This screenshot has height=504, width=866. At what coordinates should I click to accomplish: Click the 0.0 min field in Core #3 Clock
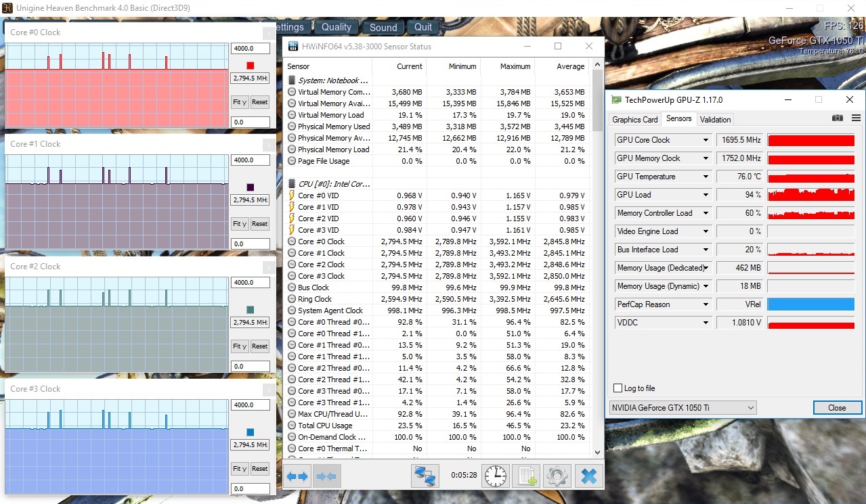(250, 488)
